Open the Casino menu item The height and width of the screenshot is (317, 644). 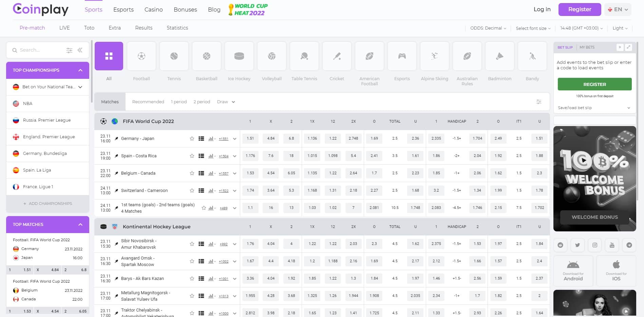pyautogui.click(x=153, y=10)
